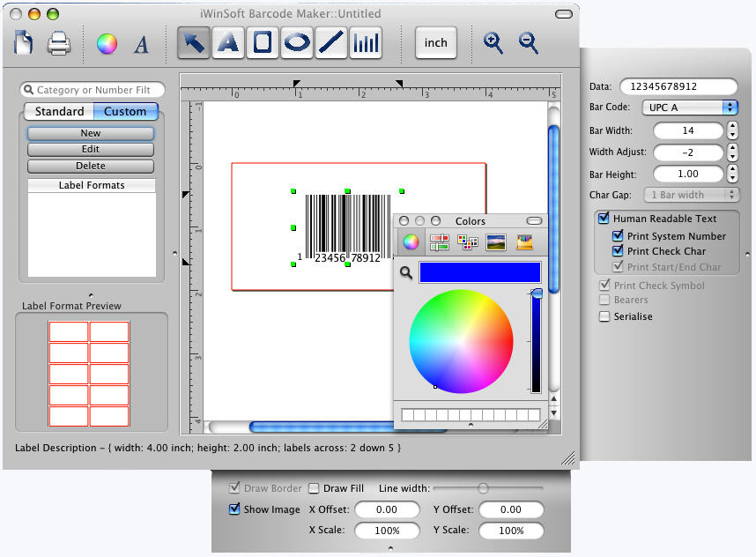Image resolution: width=756 pixels, height=557 pixels.
Task: Click the Delete label format button
Action: tap(91, 166)
